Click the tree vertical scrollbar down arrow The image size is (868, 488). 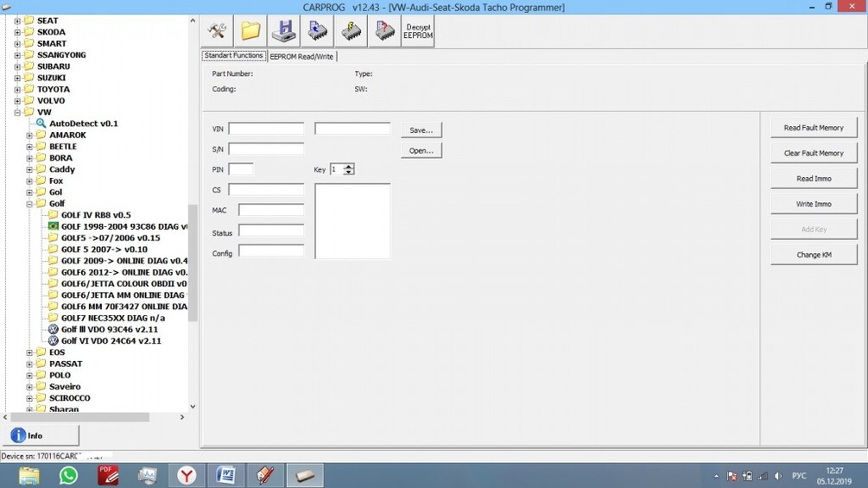tap(193, 407)
